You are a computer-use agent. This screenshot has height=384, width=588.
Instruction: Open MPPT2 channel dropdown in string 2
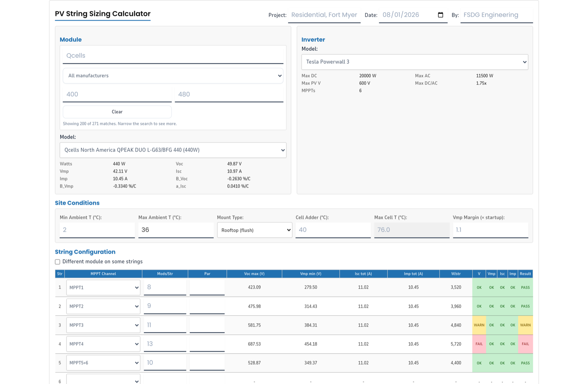(x=103, y=306)
